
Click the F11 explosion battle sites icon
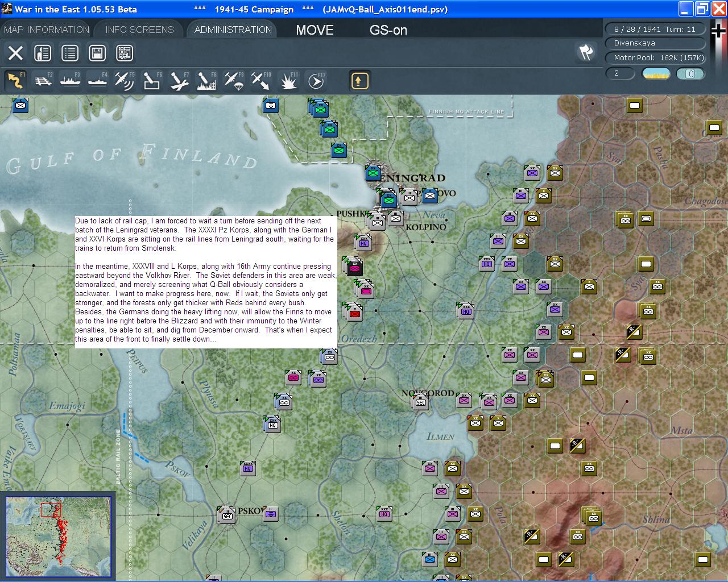(x=288, y=81)
